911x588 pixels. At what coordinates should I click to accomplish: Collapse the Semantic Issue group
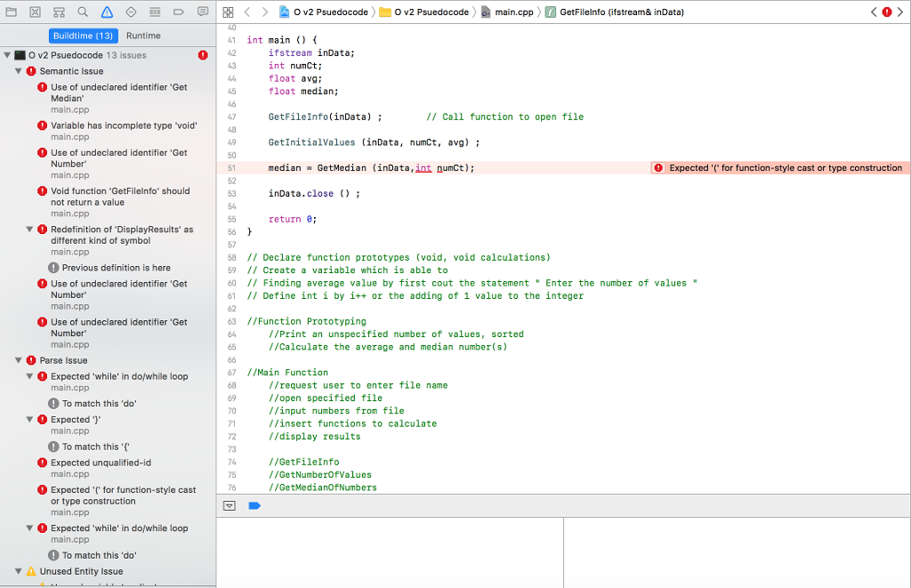tap(18, 71)
